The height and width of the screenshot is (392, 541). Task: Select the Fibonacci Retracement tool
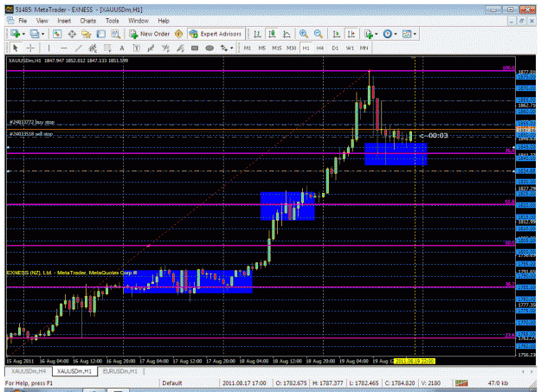point(107,48)
